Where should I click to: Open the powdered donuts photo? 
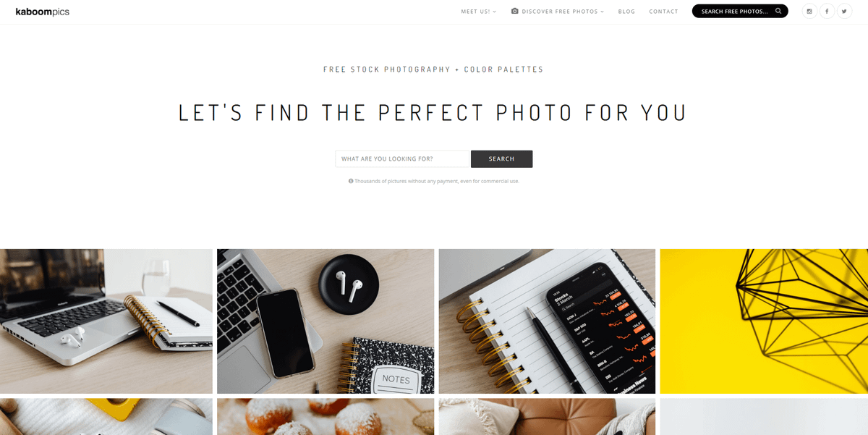pyautogui.click(x=325, y=417)
